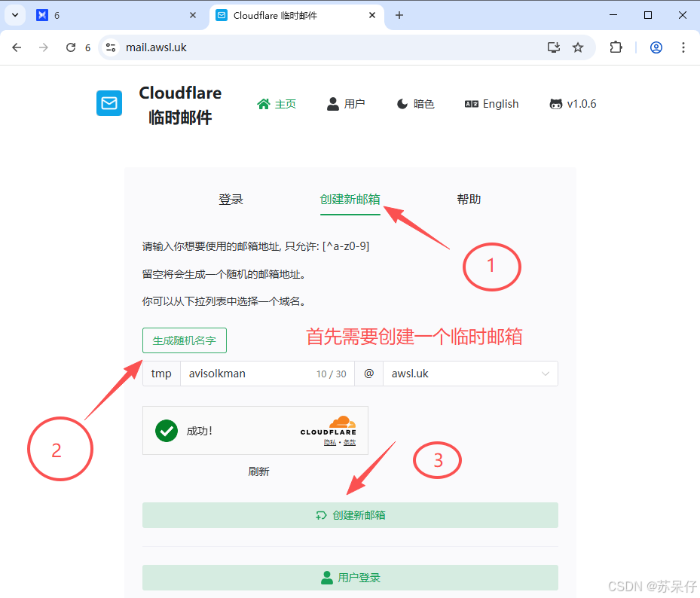Click the Cloudflare 临时邮件 mail logo icon
This screenshot has height=598, width=700.
click(109, 103)
